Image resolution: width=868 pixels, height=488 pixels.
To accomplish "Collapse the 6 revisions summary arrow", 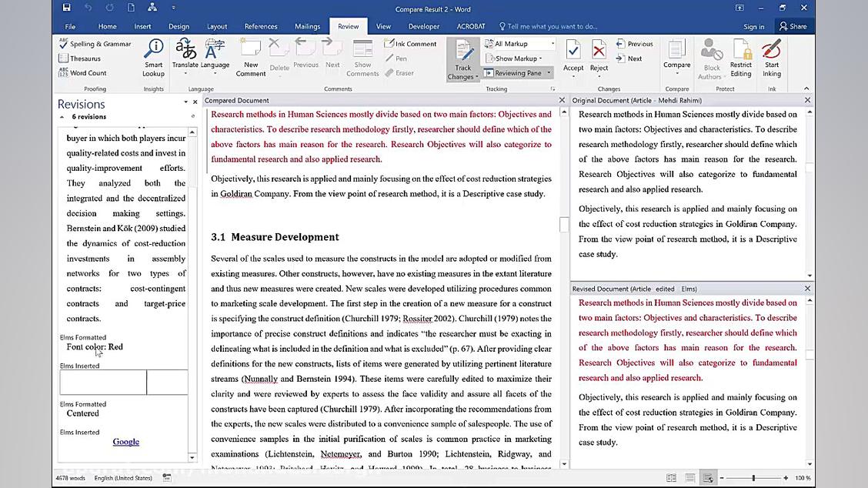I will pyautogui.click(x=62, y=117).
